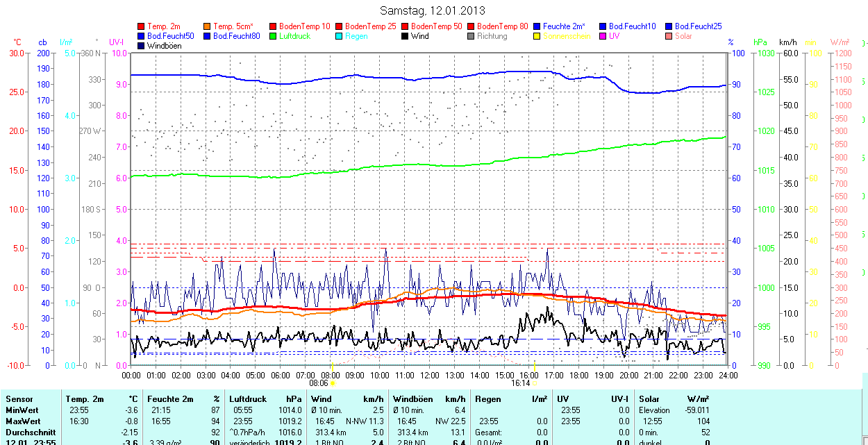Click the Bod.Feucht80 legend label
The height and width of the screenshot is (445, 868).
point(236,36)
